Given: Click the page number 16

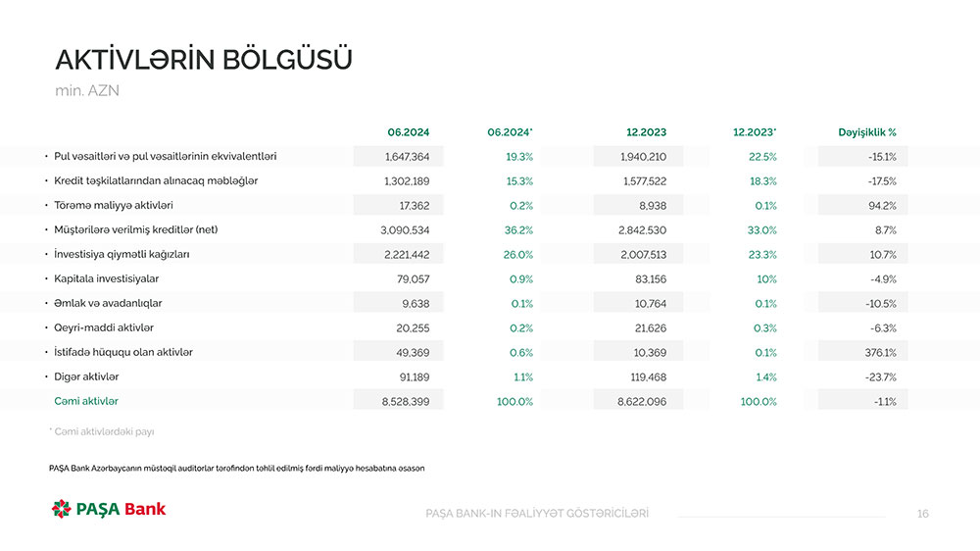Looking at the screenshot, I should click(x=922, y=514).
